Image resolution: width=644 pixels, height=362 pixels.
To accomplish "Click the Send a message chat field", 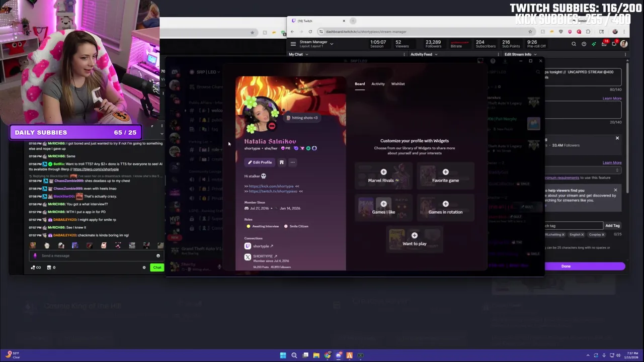I will [x=96, y=255].
